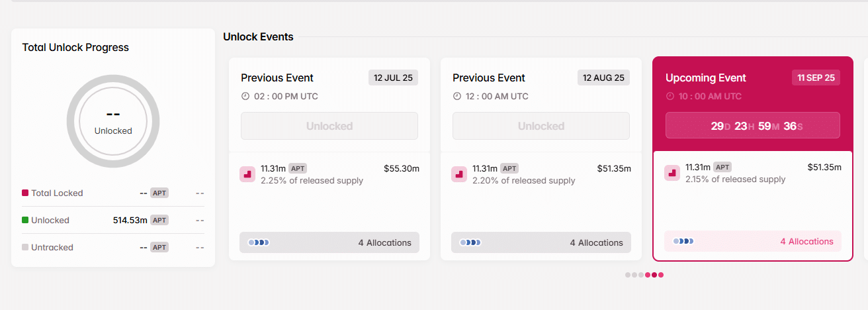The width and height of the screenshot is (868, 310).
Task: Click 2.25% of released supply text
Action: click(x=312, y=180)
